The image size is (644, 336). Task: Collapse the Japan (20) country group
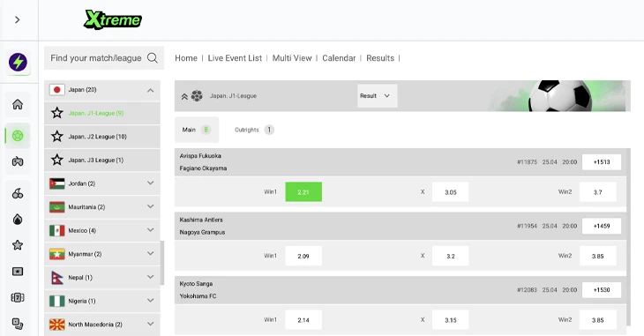click(102, 90)
